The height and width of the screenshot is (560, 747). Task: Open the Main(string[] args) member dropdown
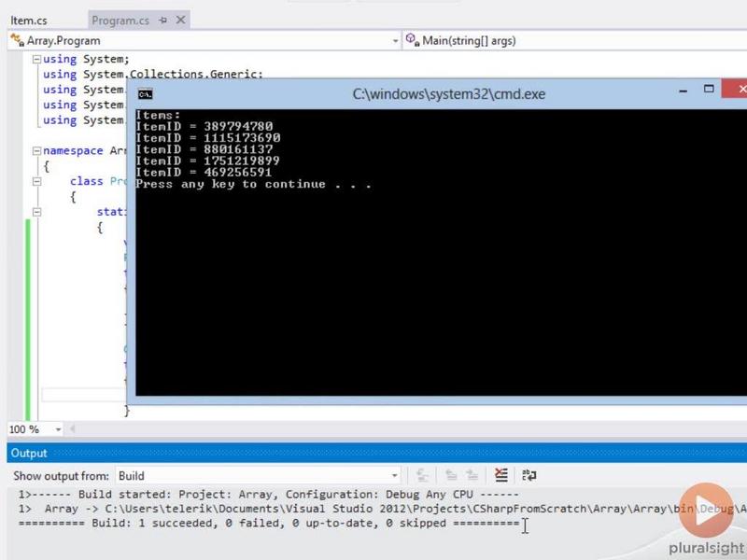click(x=575, y=41)
